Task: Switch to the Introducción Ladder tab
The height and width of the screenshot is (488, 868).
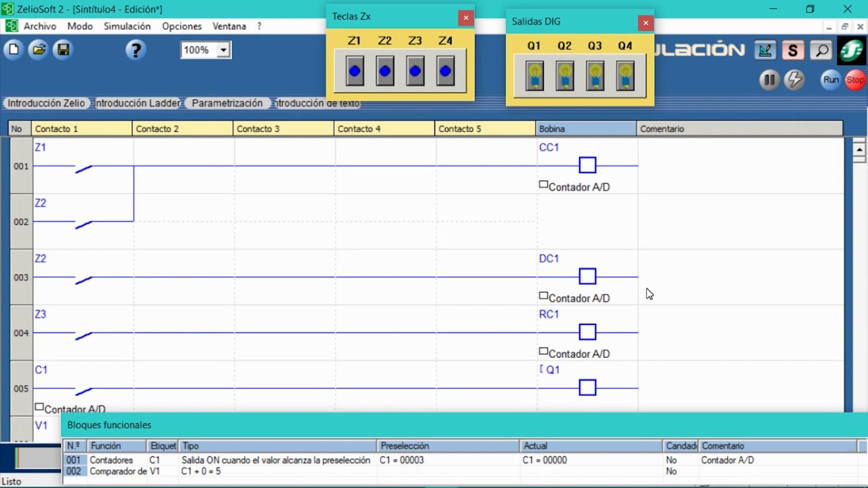Action: [x=137, y=104]
